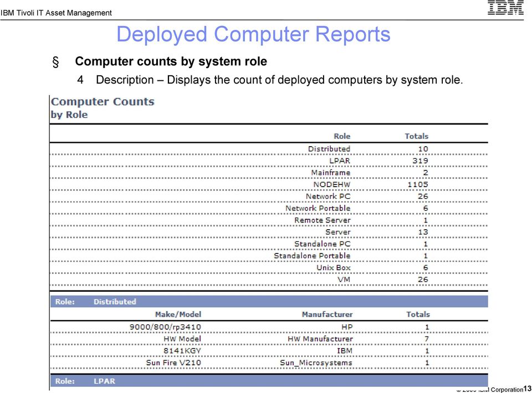Click the total 13 for Server
The image size is (532, 393).
point(423,232)
